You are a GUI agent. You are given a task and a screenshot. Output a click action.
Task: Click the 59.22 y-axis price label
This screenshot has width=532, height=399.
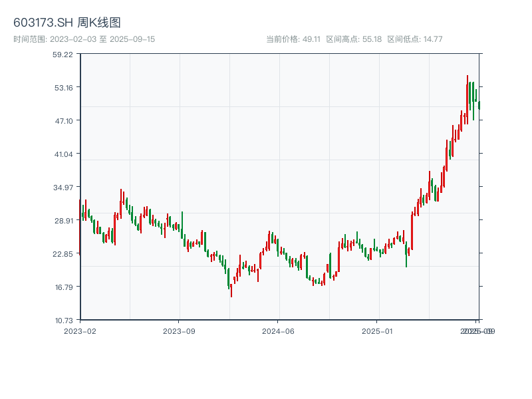click(x=63, y=55)
